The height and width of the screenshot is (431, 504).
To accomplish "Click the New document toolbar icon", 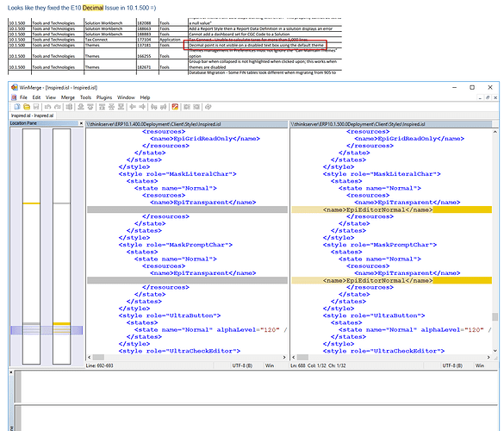I will pos(17,107).
